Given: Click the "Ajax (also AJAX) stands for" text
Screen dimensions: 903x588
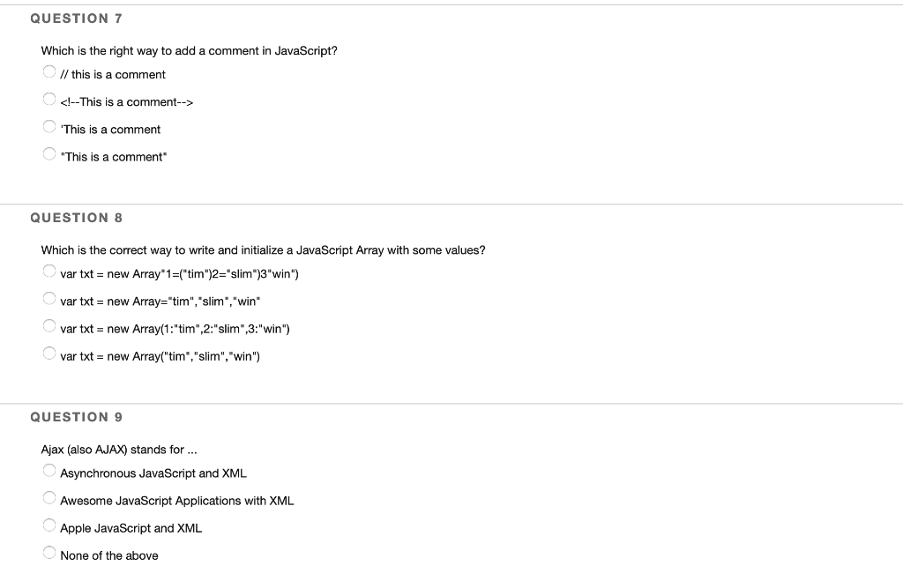Looking at the screenshot, I should [x=118, y=449].
